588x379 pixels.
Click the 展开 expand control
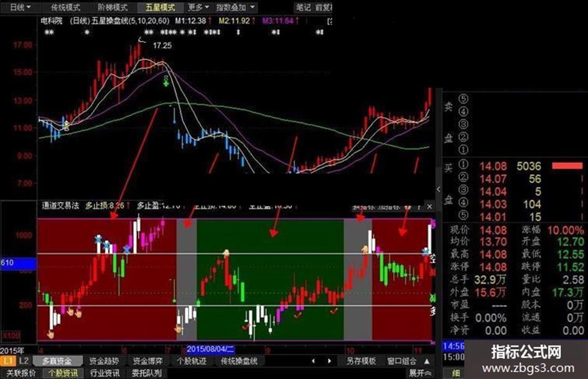pos(420,373)
